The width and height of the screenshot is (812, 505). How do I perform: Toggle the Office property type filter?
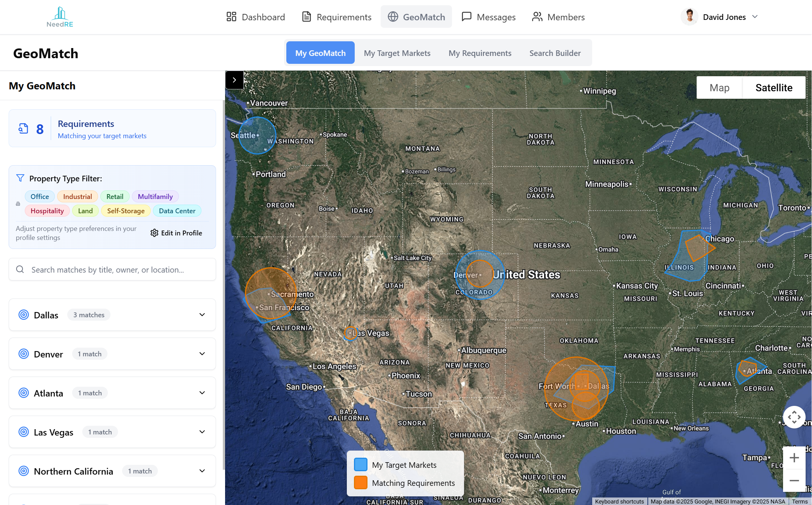(40, 196)
